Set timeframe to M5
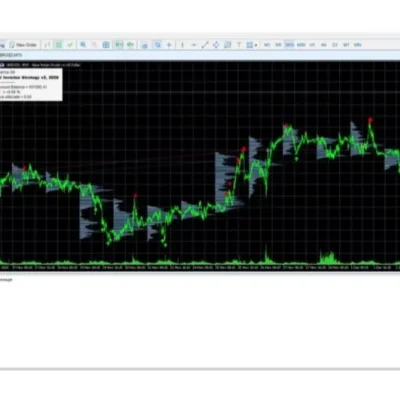The height and width of the screenshot is (400, 400). coord(278,45)
